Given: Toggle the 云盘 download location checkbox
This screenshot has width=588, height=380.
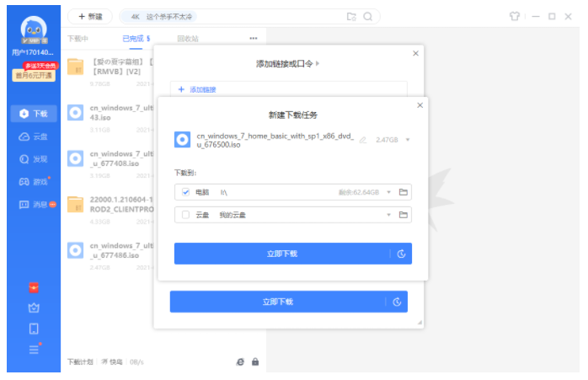Looking at the screenshot, I should pos(185,215).
